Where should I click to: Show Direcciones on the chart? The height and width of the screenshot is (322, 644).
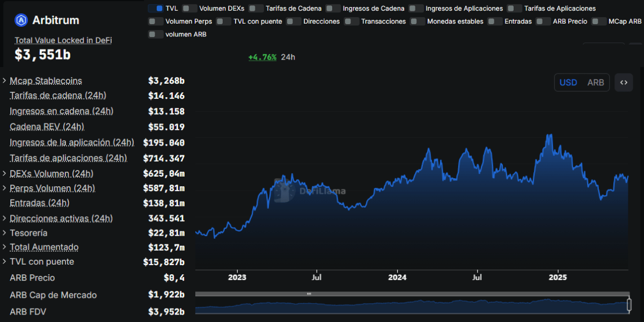tap(294, 21)
